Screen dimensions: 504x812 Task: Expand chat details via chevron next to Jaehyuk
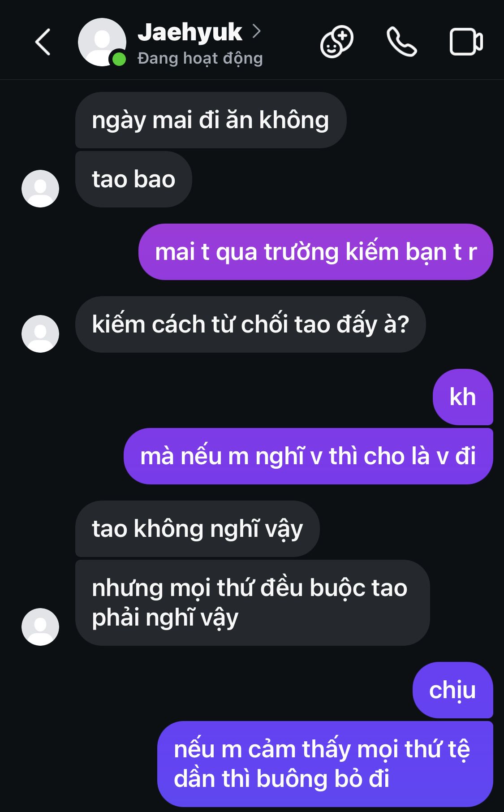(256, 31)
